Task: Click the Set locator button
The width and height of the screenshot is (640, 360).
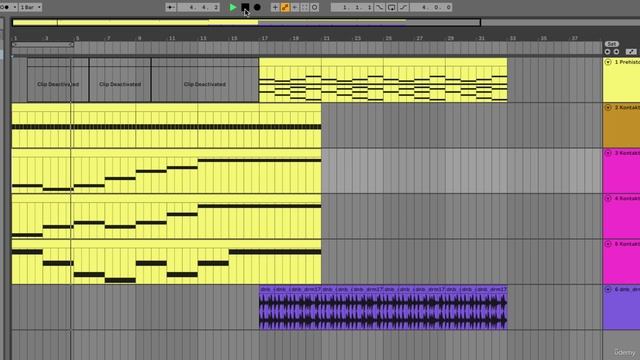Action: tap(611, 44)
